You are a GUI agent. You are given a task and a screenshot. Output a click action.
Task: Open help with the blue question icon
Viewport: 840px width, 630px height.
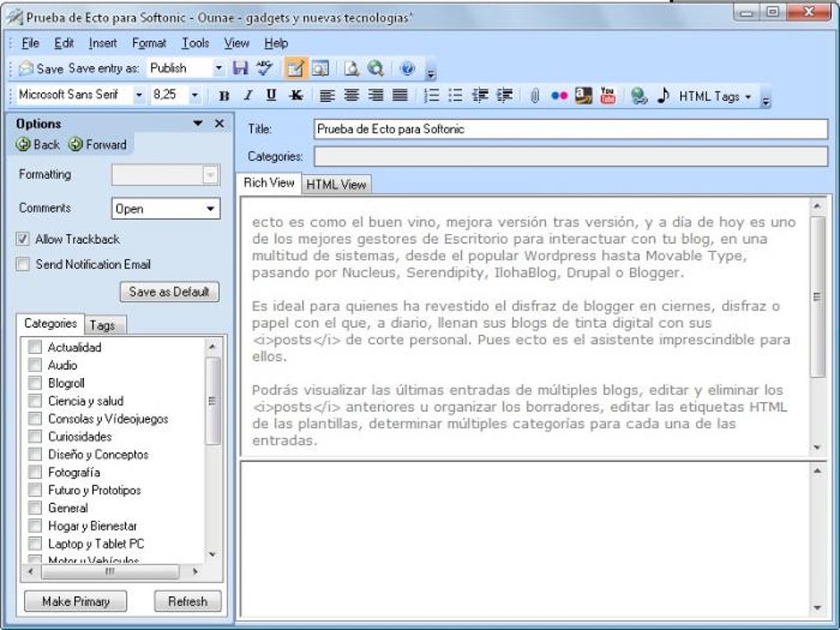pyautogui.click(x=407, y=68)
